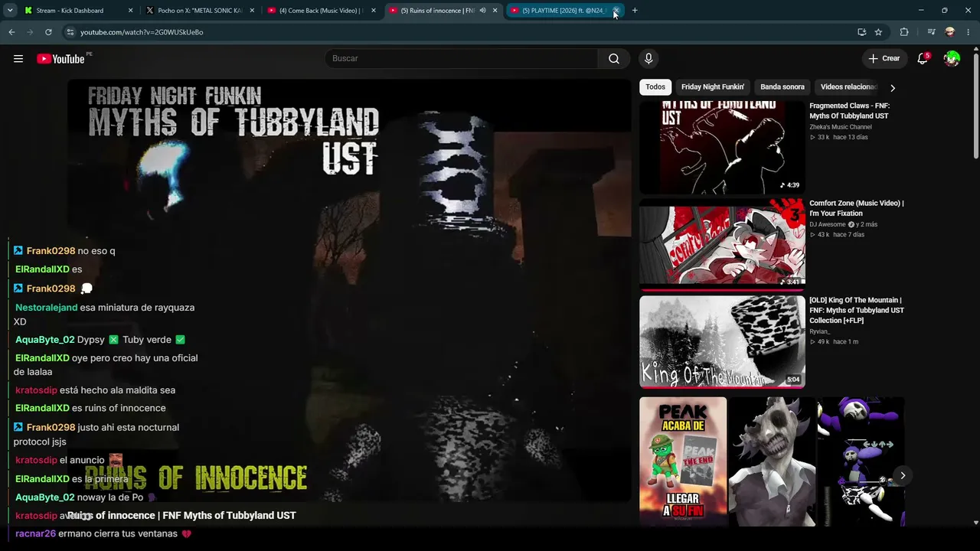
Task: Open the Comfort Zone (Music Video) title
Action: (857, 208)
